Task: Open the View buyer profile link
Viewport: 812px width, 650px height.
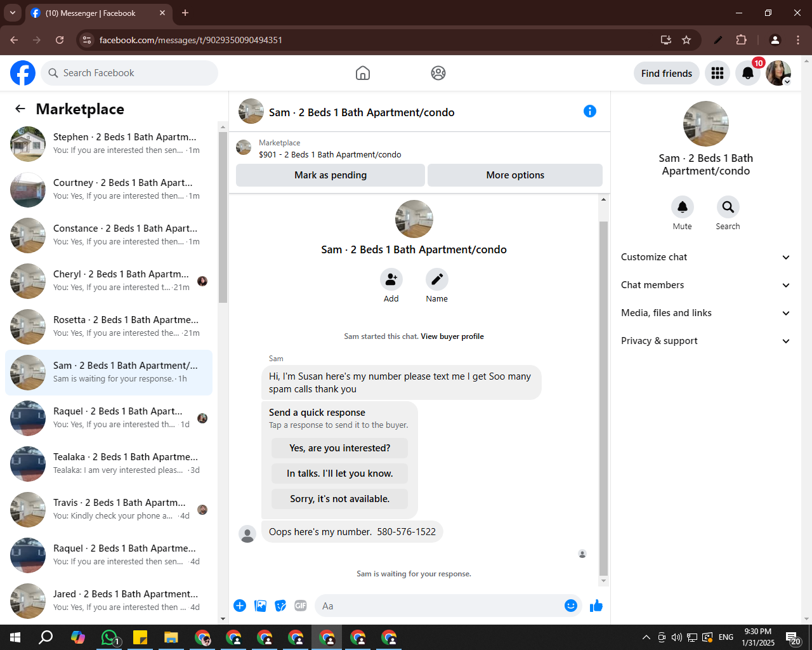Action: tap(452, 336)
